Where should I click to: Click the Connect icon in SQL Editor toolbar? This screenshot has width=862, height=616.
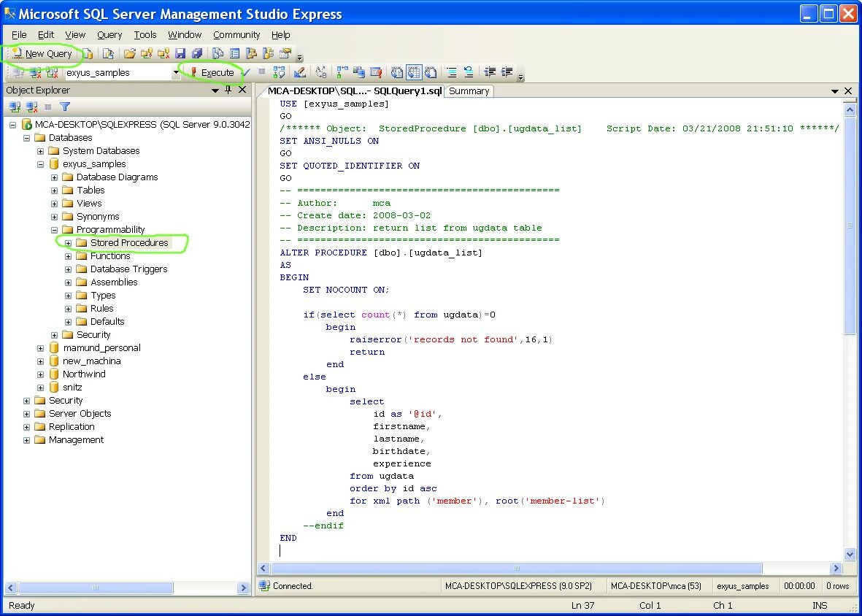(18, 72)
